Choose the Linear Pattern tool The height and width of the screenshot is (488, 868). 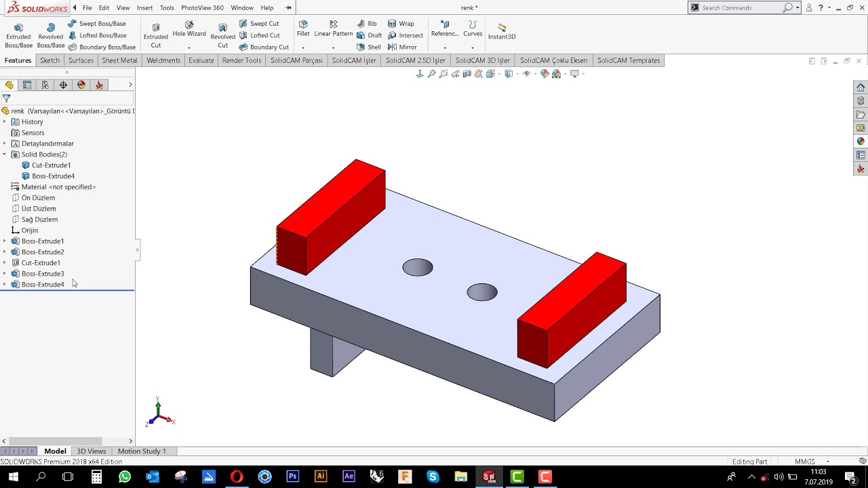[x=333, y=28]
